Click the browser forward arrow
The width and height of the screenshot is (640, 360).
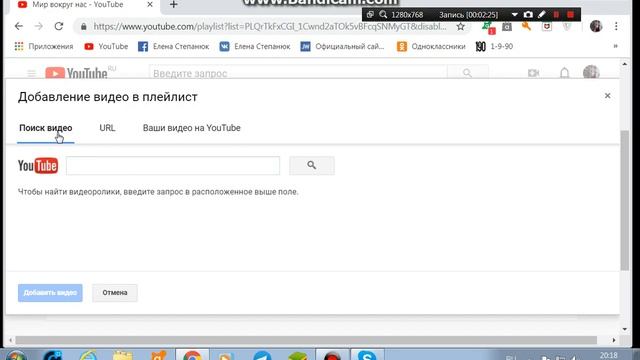coord(39,27)
